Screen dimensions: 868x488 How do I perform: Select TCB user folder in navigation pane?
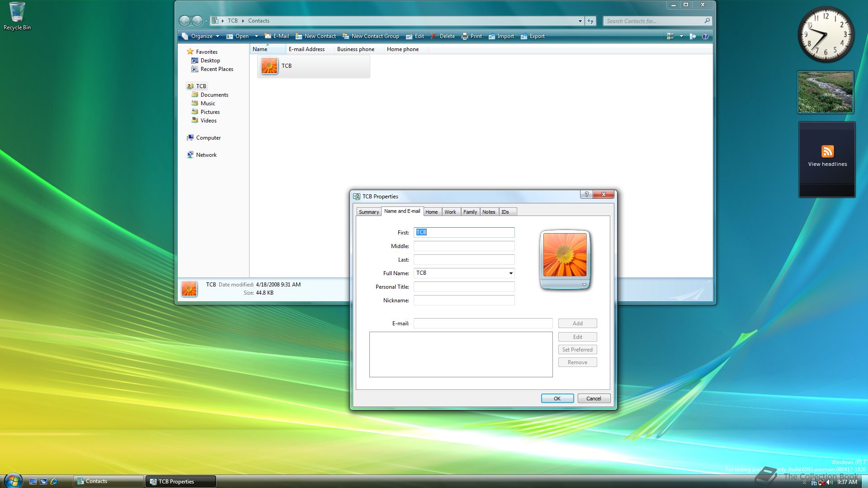(197, 86)
